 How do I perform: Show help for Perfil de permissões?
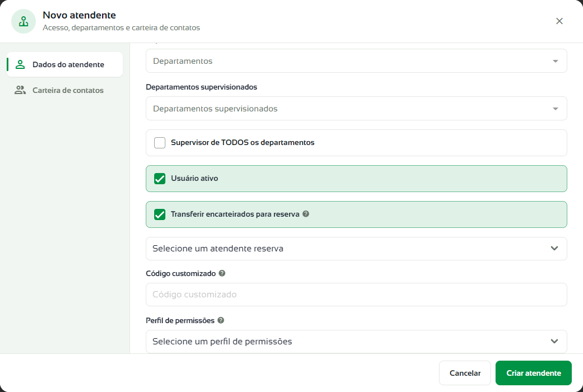(221, 320)
